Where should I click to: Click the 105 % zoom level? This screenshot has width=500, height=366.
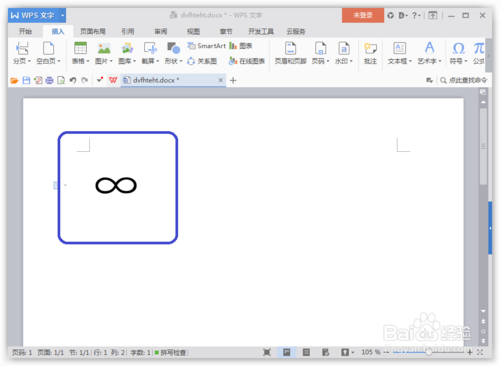[371, 352]
